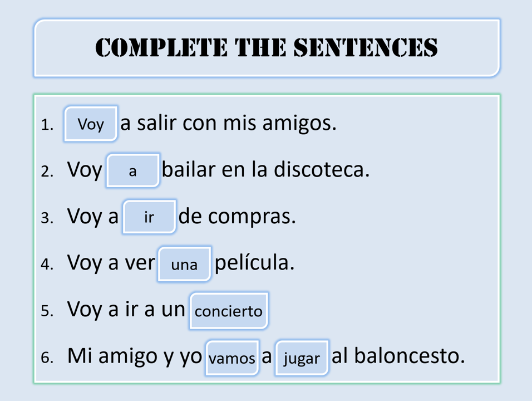Screen dimensions: 532x401
Task: Click the text 'bailar en la discoteca.'
Action: [x=265, y=169]
